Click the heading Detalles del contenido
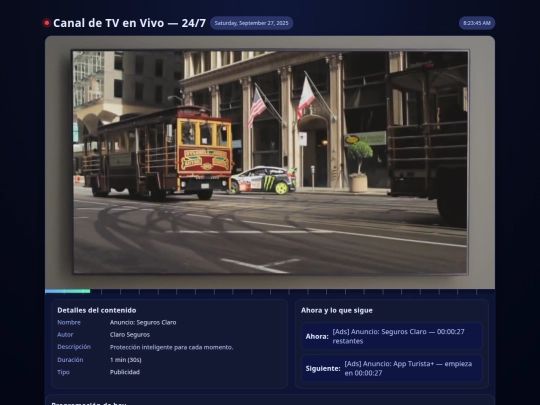 click(97, 310)
